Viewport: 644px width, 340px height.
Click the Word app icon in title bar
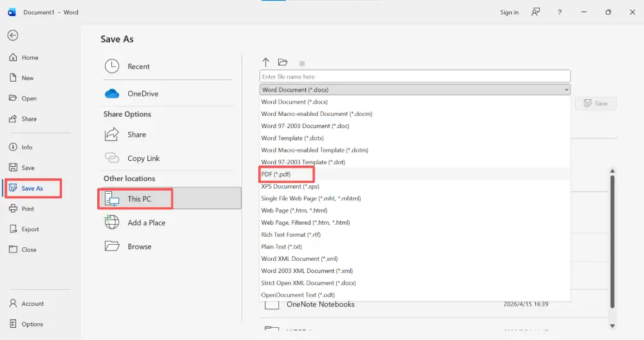(12, 12)
